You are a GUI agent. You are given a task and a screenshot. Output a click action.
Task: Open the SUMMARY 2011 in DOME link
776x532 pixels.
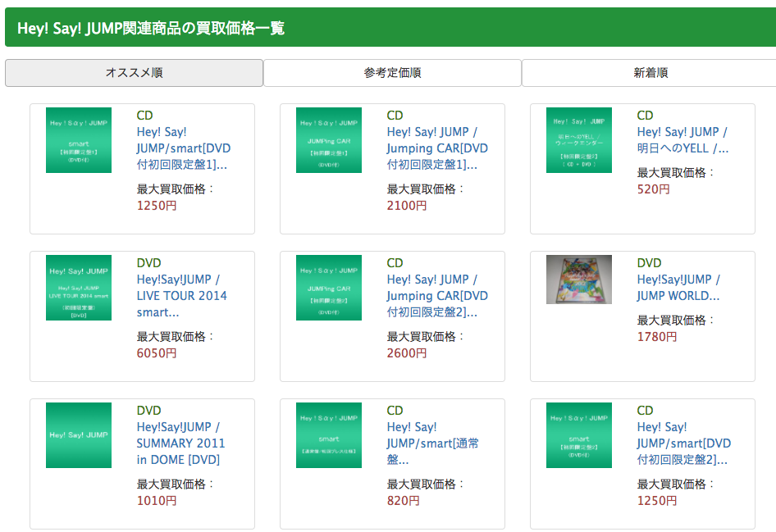(180, 443)
